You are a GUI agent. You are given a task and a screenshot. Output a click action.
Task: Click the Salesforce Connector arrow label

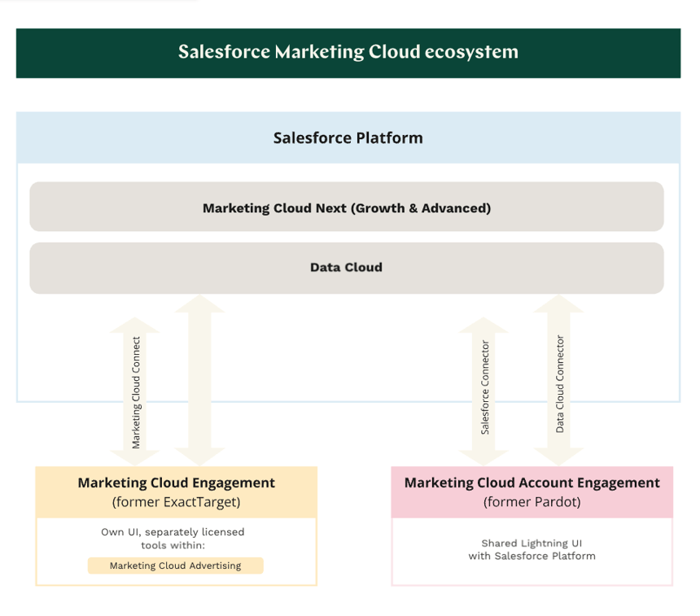click(485, 387)
